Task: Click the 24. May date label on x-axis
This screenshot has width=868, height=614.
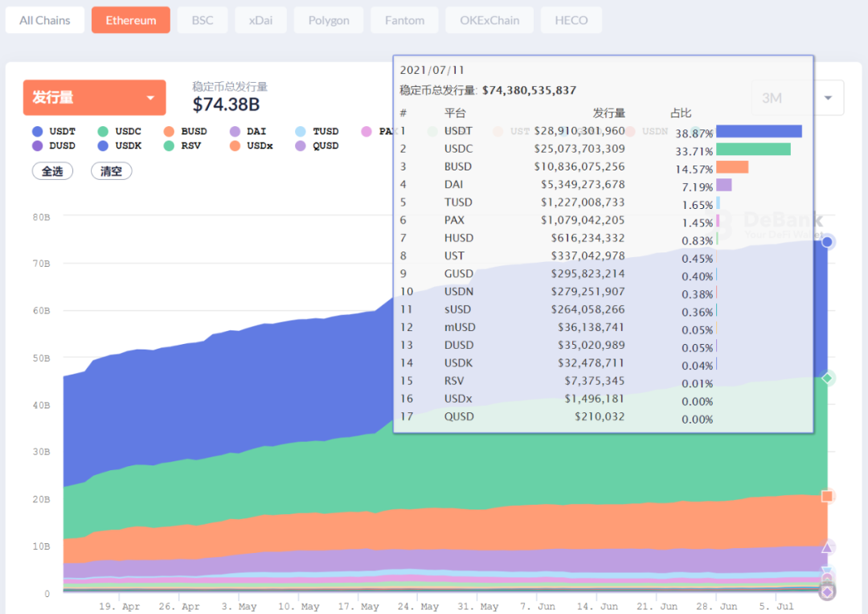Action: coord(418,606)
